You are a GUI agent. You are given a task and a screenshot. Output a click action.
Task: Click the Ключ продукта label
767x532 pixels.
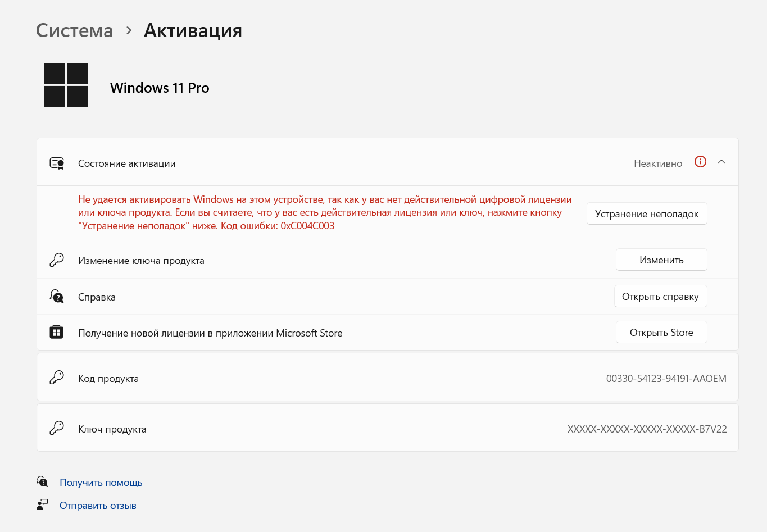pos(112,429)
